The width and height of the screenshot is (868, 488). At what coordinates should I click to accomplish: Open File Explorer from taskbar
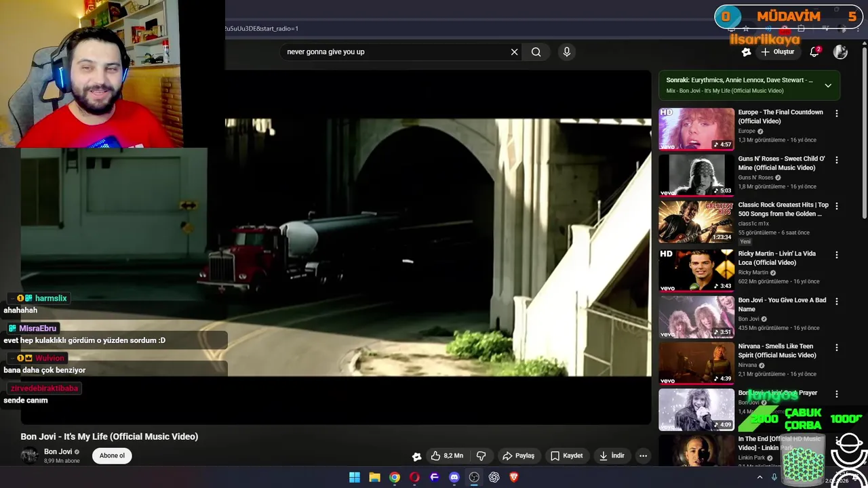coord(374,477)
